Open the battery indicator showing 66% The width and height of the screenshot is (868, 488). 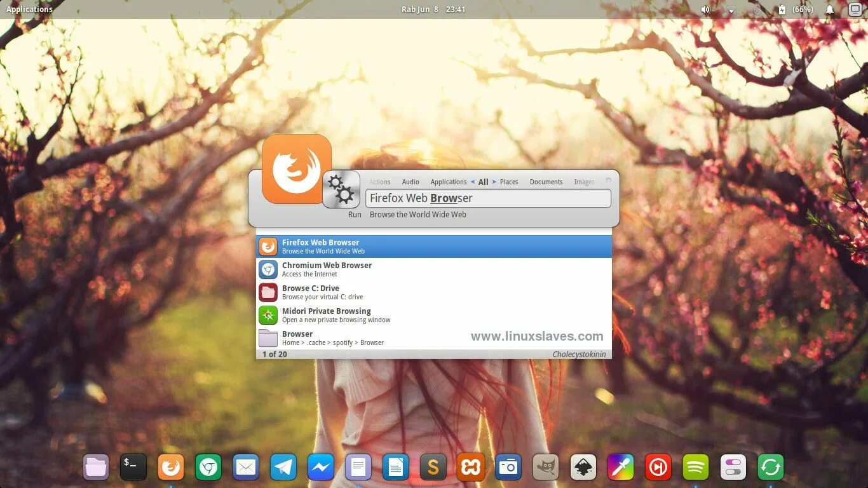pyautogui.click(x=796, y=10)
